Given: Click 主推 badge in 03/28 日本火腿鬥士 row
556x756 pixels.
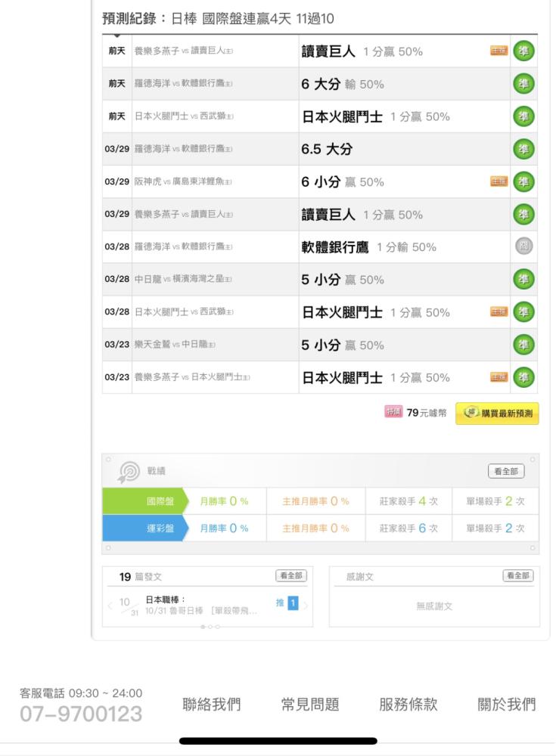Looking at the screenshot, I should pyautogui.click(x=499, y=312).
